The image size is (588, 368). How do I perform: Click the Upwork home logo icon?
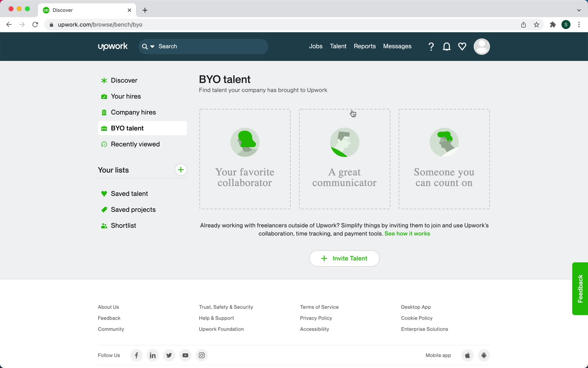click(113, 47)
